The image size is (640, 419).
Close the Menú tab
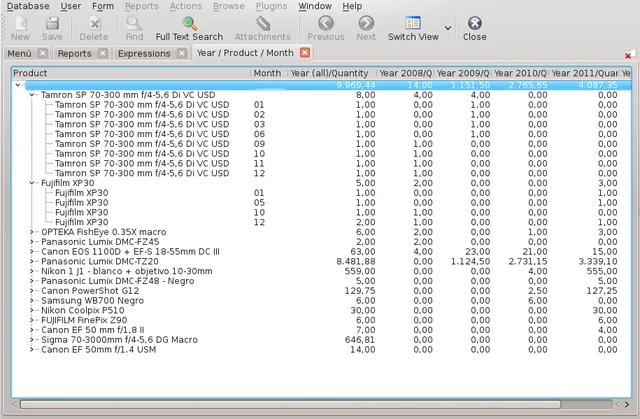(42, 53)
